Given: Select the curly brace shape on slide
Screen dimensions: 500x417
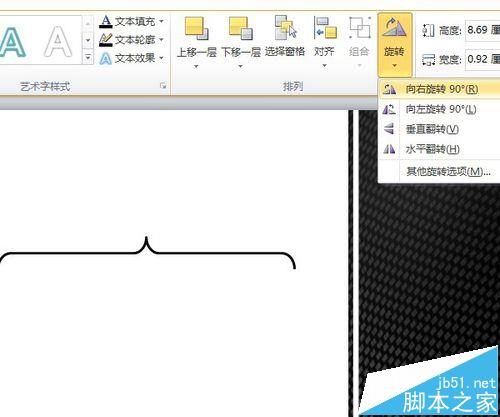Looking at the screenshot, I should click(147, 253).
